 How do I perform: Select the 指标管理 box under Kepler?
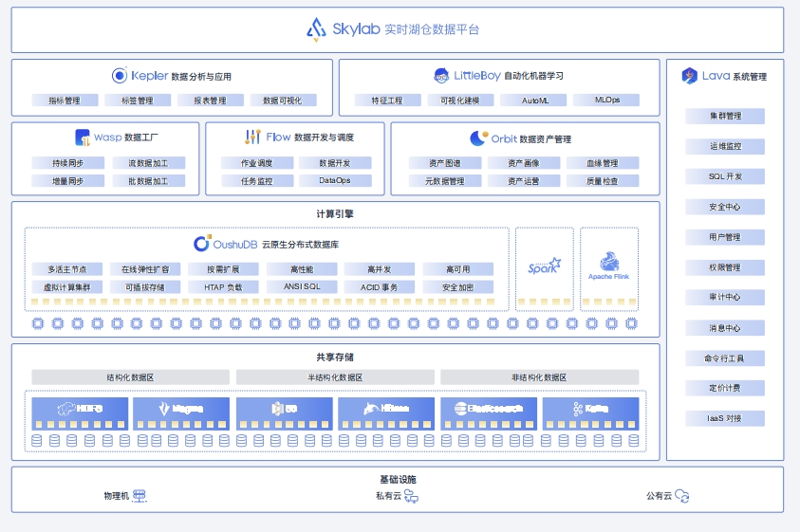[x=65, y=101]
